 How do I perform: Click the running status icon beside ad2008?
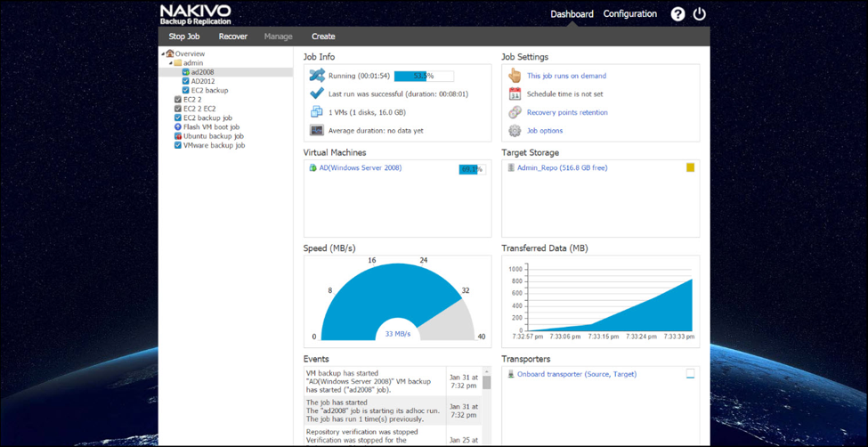[x=186, y=72]
